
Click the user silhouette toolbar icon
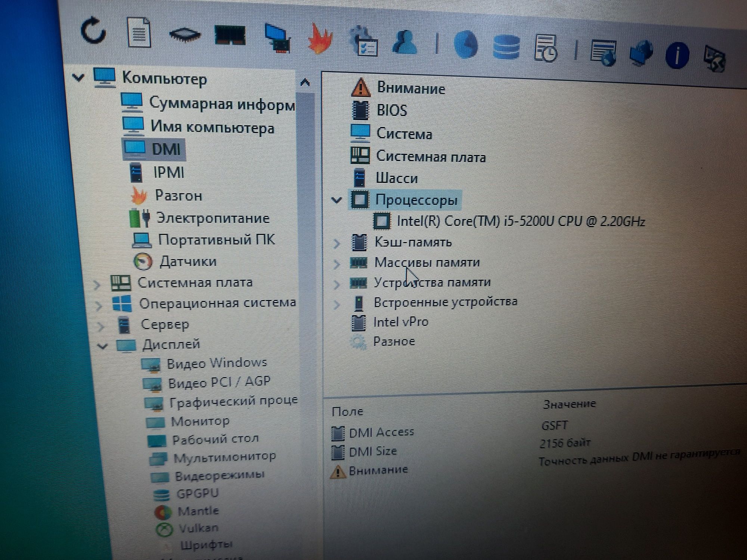[x=405, y=43]
